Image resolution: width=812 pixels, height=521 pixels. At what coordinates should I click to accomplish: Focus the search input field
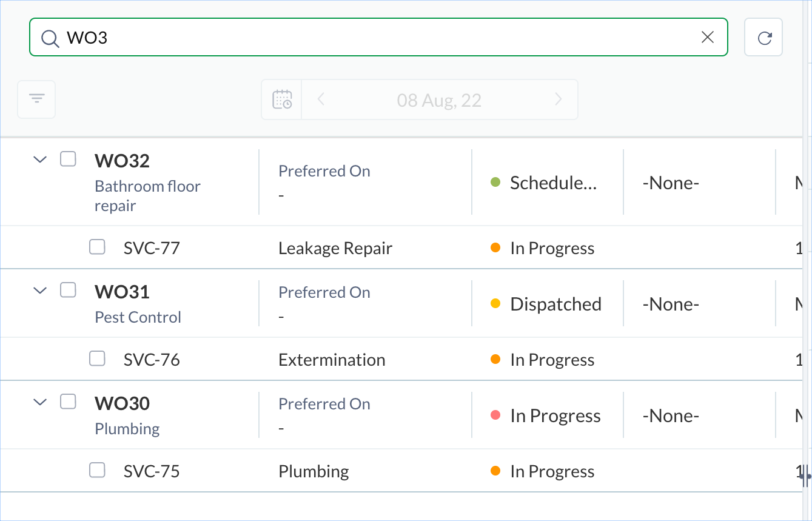pyautogui.click(x=376, y=38)
